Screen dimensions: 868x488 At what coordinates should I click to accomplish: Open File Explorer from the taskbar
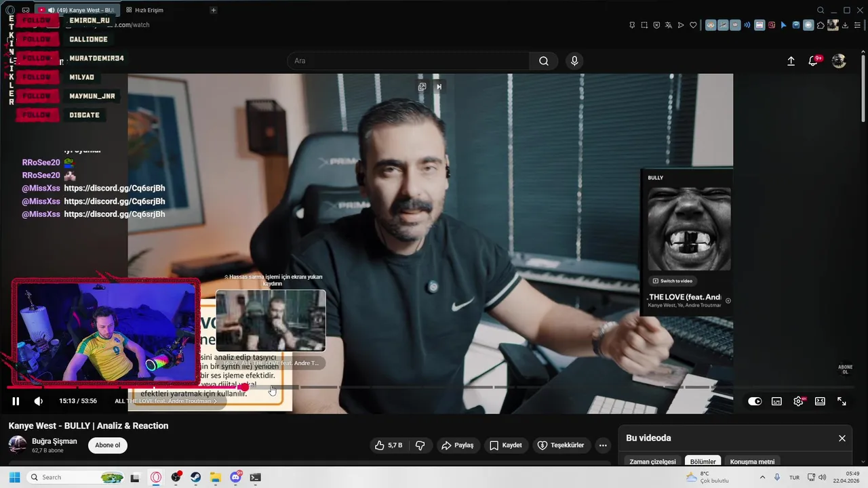coord(215,477)
